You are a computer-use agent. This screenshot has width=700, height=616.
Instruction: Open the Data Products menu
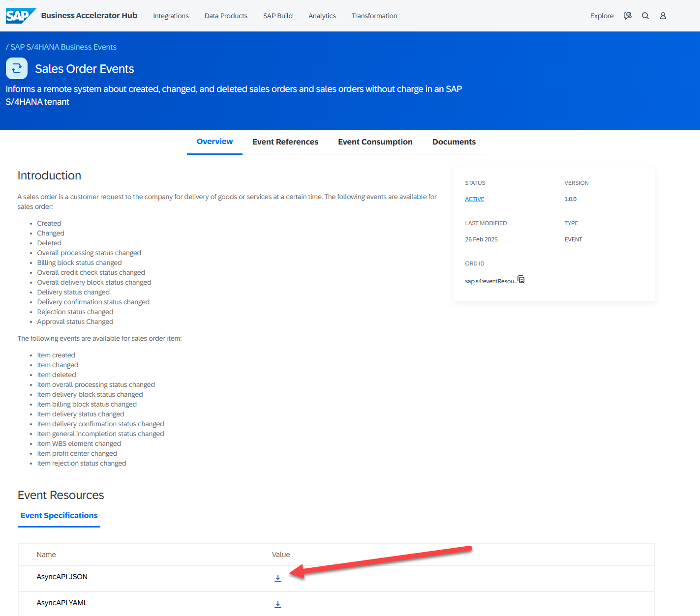[226, 16]
